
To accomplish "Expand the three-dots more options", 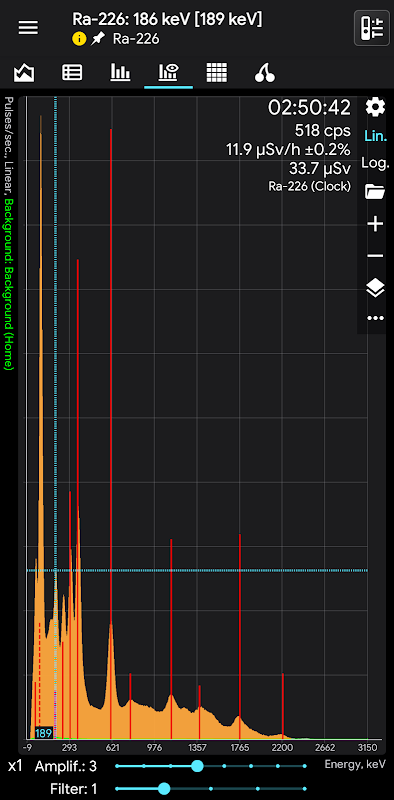I will 375,318.
